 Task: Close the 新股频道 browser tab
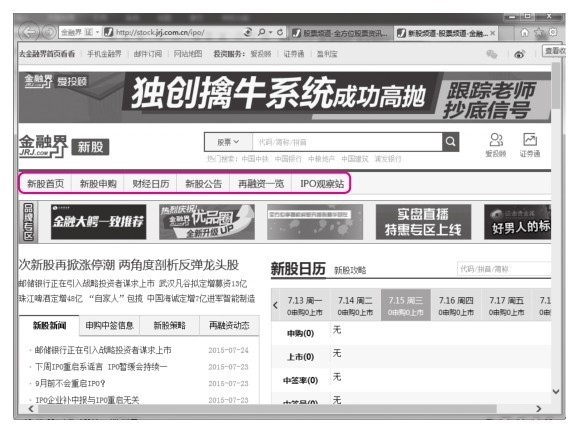click(x=492, y=33)
